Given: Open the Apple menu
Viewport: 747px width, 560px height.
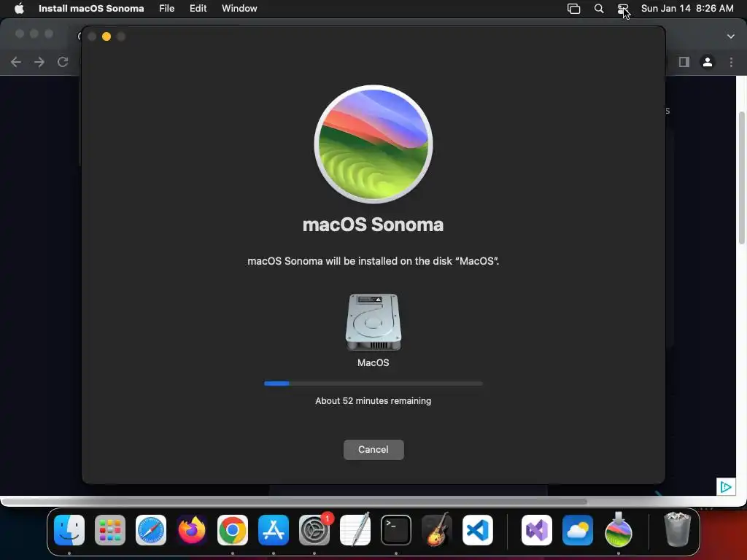Looking at the screenshot, I should 18,9.
